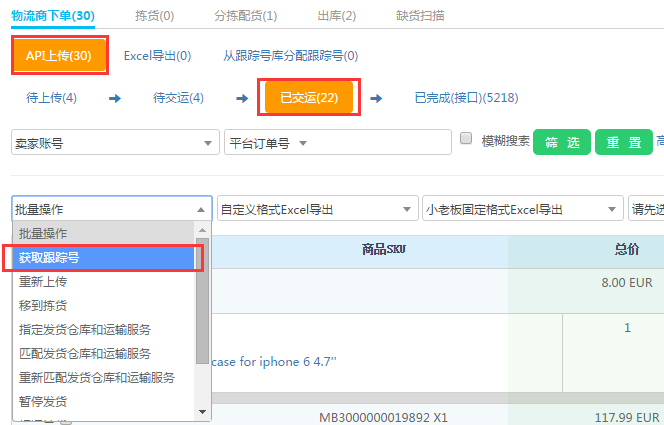Click the green 筛选 button
664x425 pixels.
tap(561, 142)
